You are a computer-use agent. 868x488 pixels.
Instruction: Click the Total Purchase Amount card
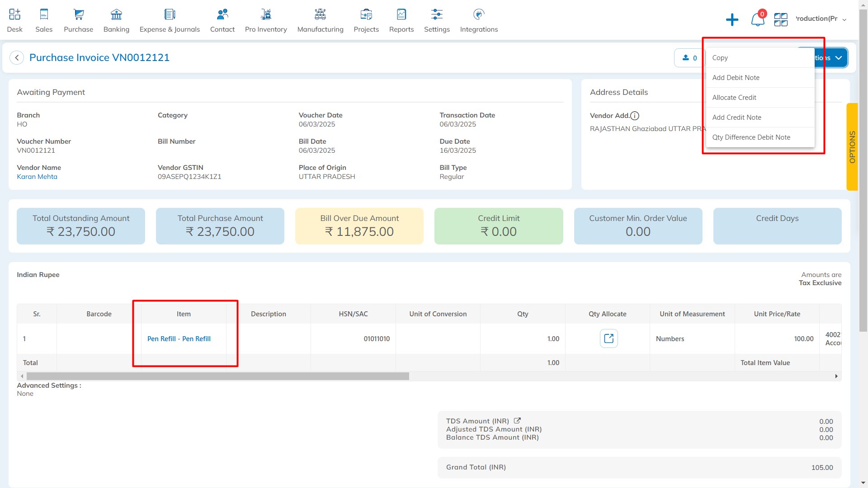coord(220,226)
